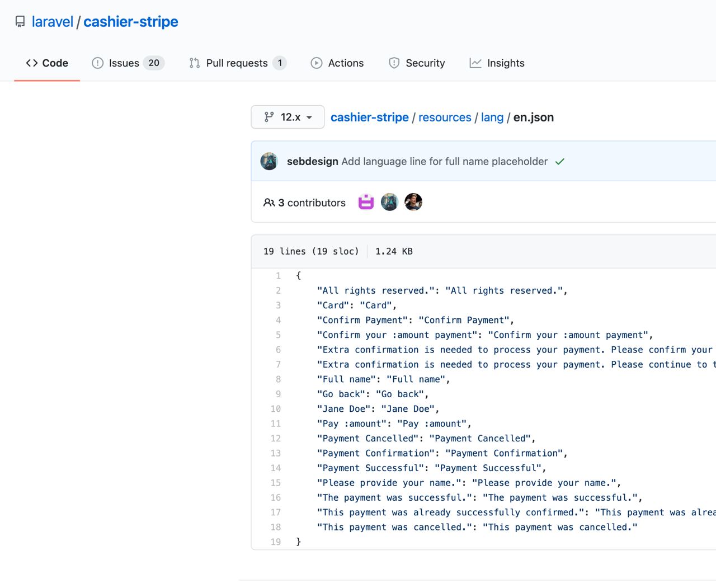
Task: Click the "The payment was successful." code line
Action: coord(480,497)
